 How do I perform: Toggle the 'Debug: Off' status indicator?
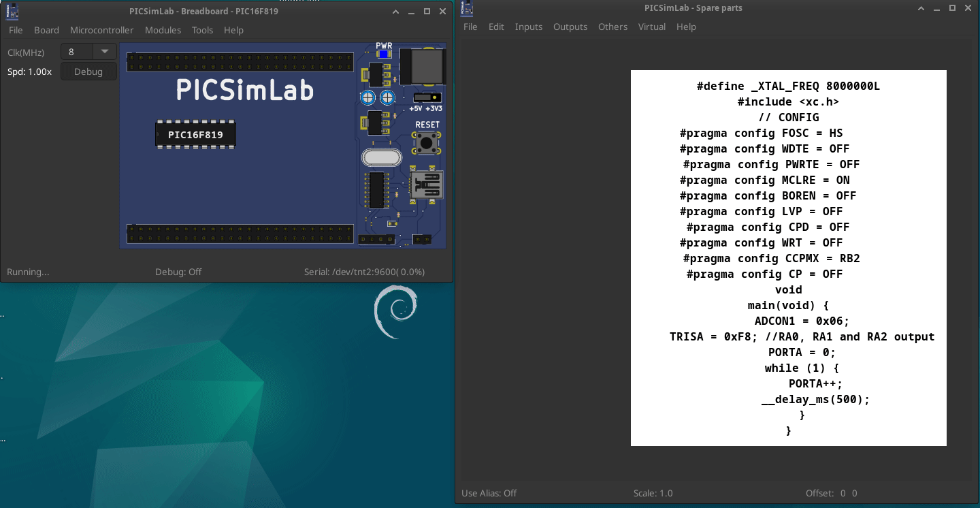tap(178, 272)
